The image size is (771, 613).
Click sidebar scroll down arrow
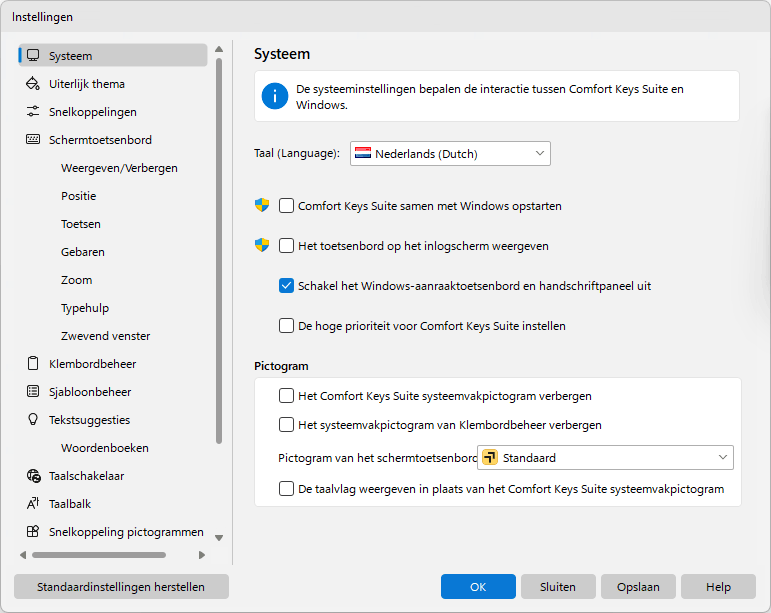pos(219,538)
